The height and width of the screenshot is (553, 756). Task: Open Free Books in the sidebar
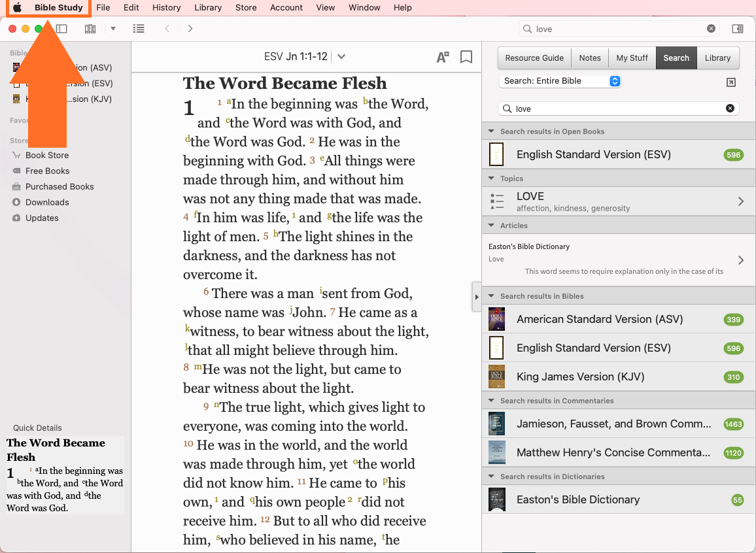tap(47, 171)
